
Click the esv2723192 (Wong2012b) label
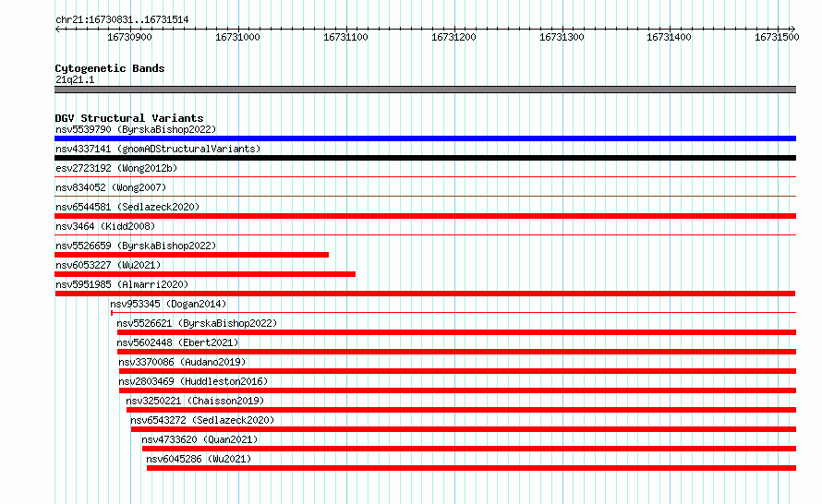tap(116, 168)
